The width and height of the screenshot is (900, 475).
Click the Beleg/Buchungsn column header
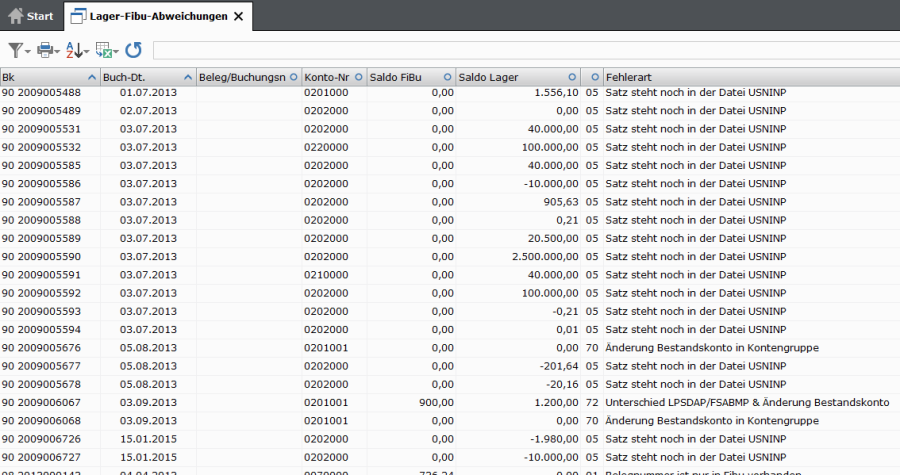tap(249, 77)
